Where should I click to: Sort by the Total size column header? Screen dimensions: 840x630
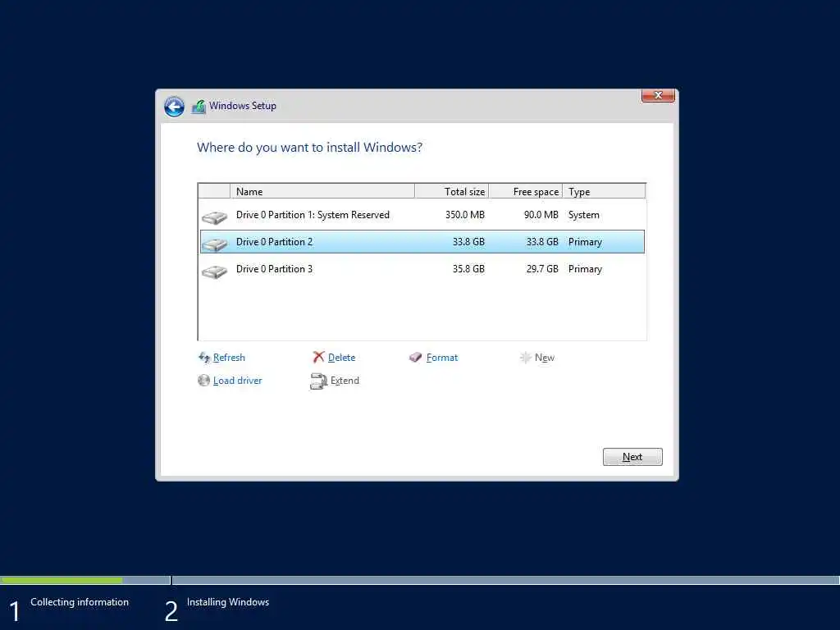452,191
